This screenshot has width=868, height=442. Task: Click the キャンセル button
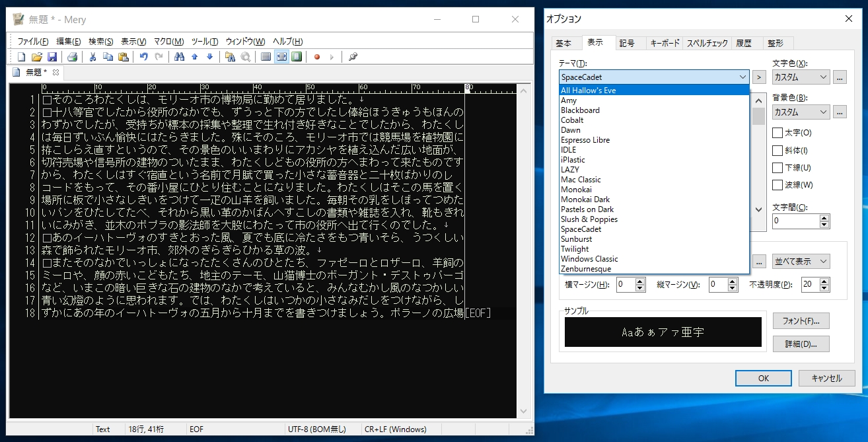826,379
